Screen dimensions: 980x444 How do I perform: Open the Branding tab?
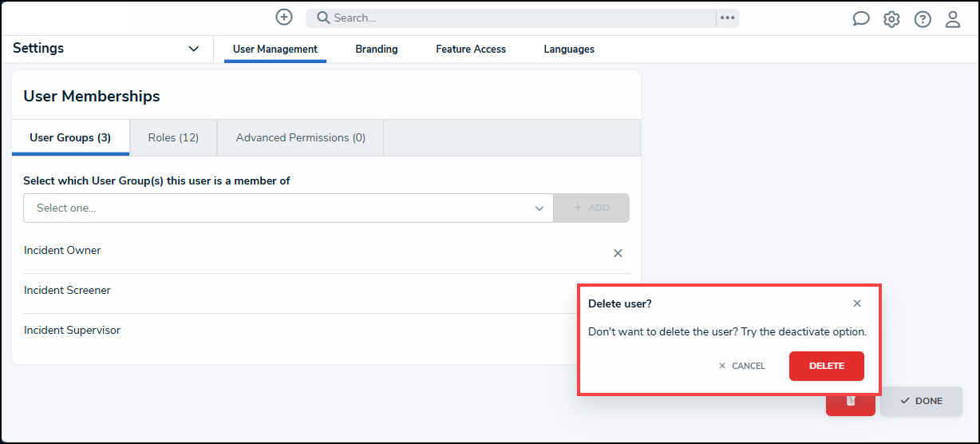377,49
